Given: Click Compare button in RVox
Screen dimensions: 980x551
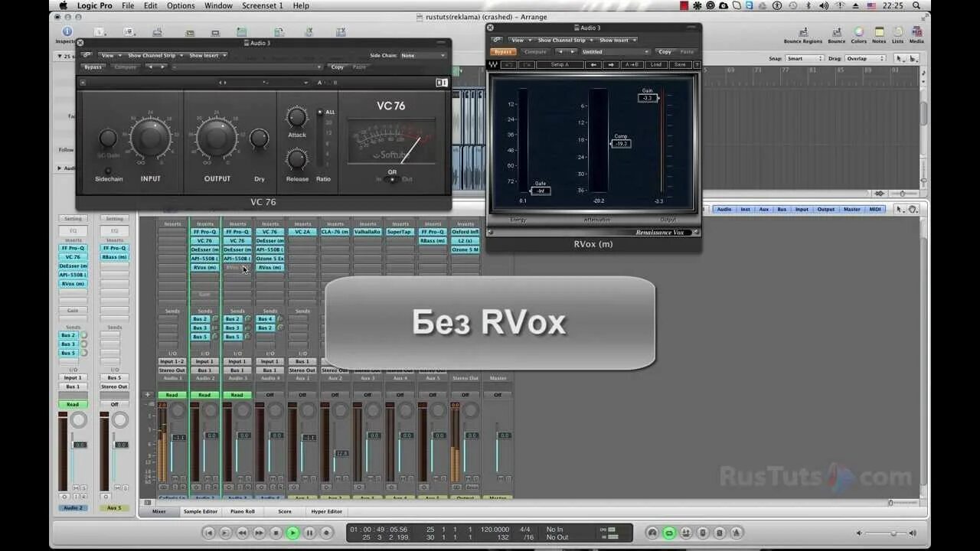Looking at the screenshot, I should (x=535, y=52).
